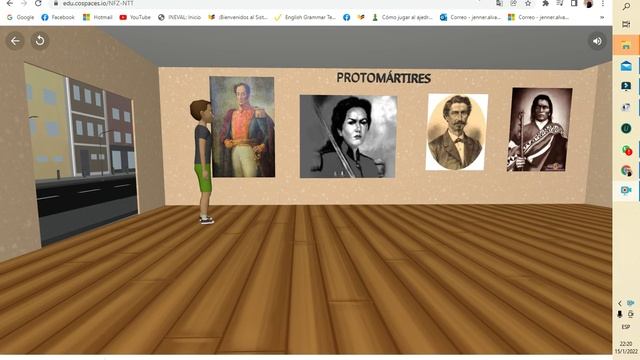The image size is (640, 360).
Task: Click the browser reload button
Action: (x=38, y=3)
